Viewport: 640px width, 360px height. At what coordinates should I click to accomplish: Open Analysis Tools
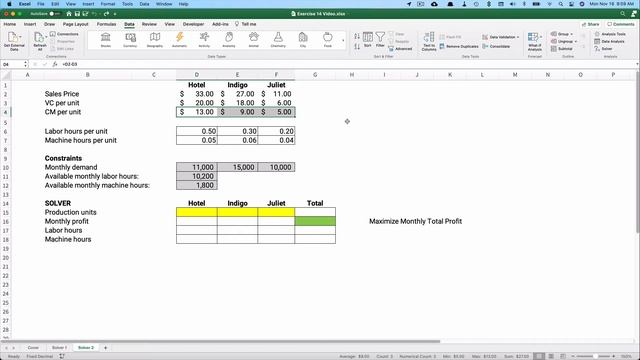(x=610, y=34)
